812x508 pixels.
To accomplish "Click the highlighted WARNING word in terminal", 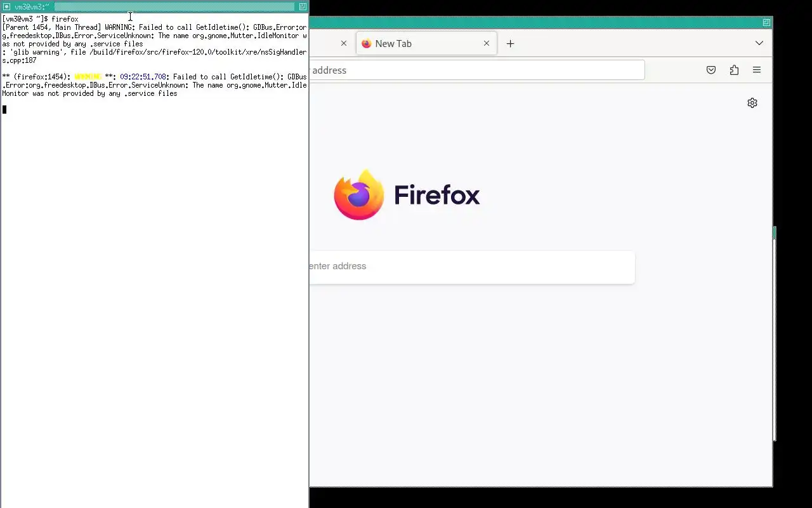I will 88,77.
